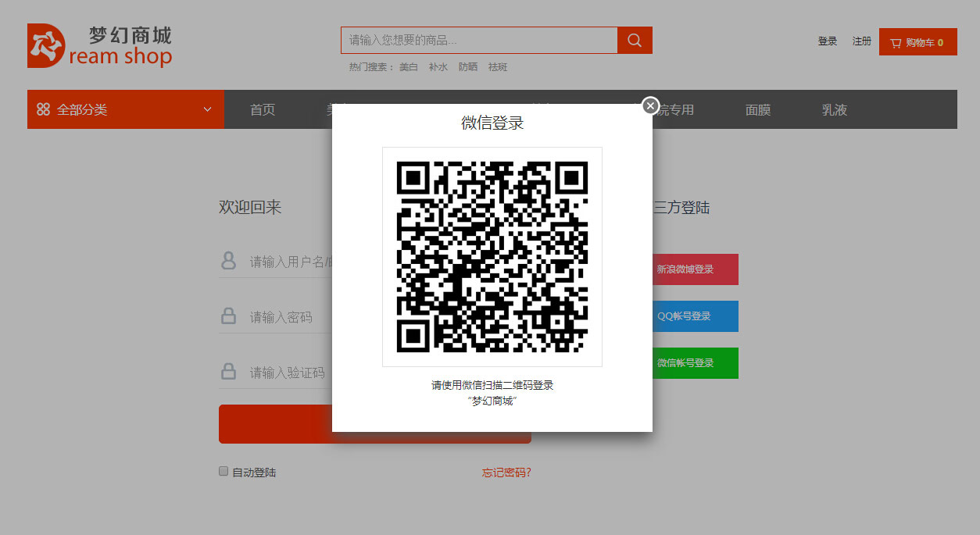Viewport: 980px width, 535px height.
Task: Click the 微信帐号登录 button
Action: [x=696, y=363]
